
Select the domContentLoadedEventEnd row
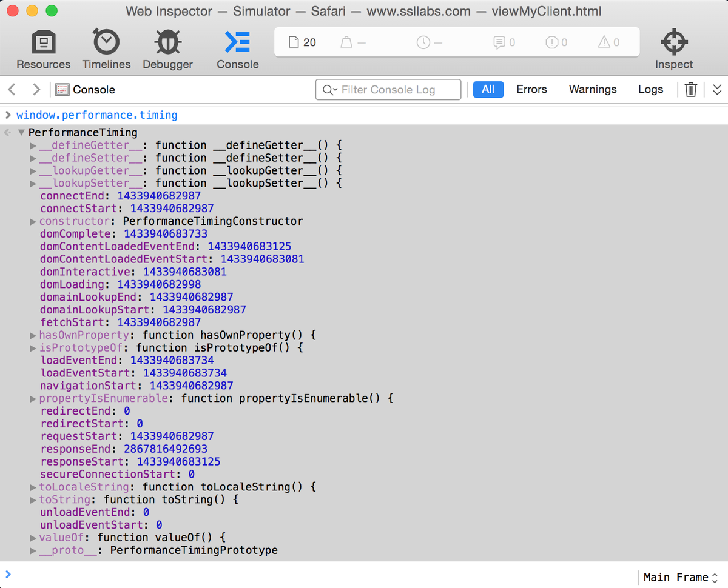click(x=166, y=247)
